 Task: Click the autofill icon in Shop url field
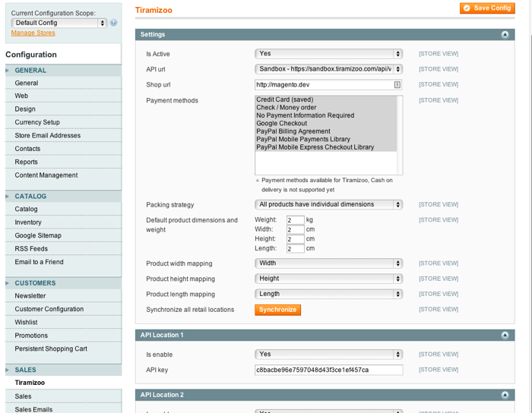click(x=397, y=85)
